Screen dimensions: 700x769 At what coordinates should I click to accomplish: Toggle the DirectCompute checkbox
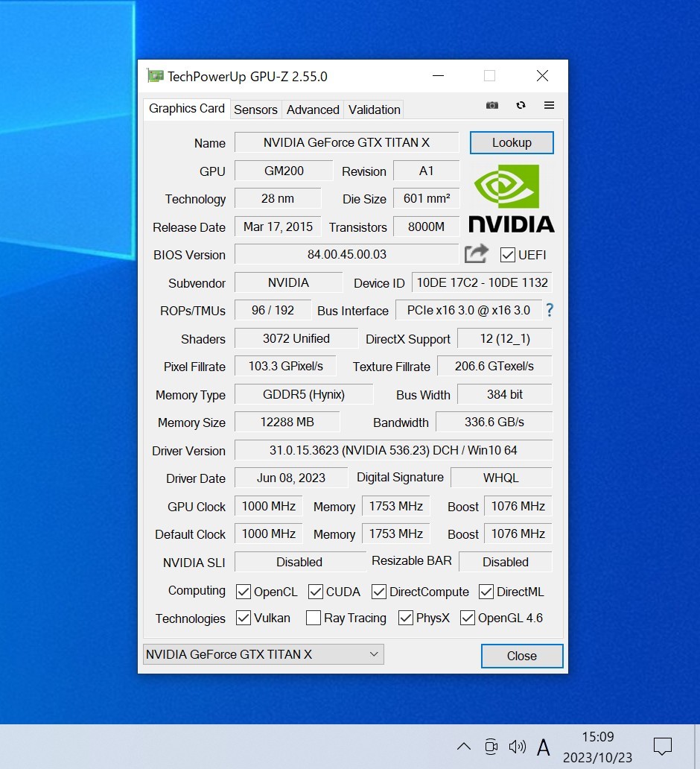coord(378,592)
